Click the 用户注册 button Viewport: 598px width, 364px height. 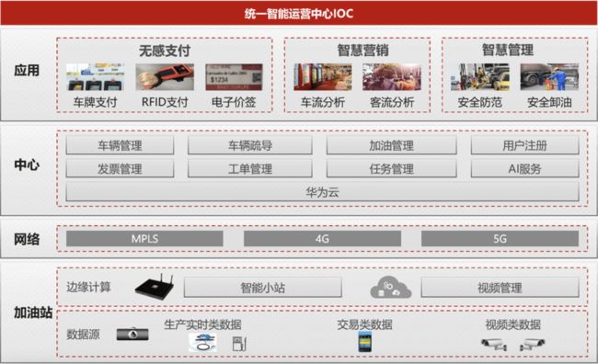(x=524, y=145)
